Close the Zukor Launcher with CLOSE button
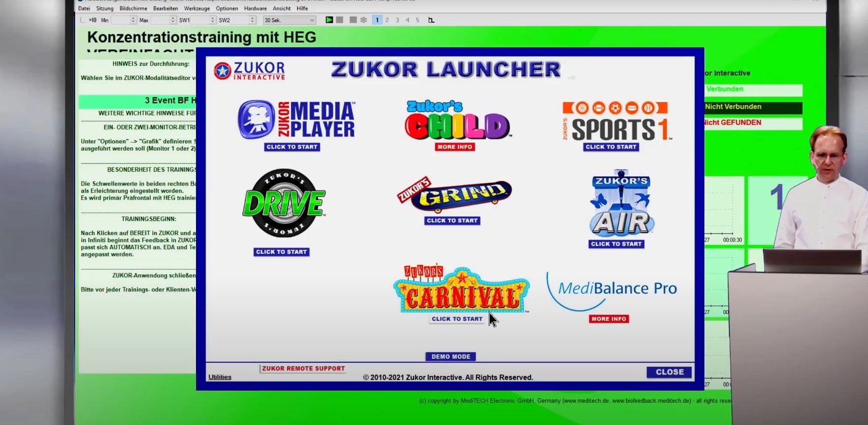Viewport: 868px width, 425px height. (670, 372)
